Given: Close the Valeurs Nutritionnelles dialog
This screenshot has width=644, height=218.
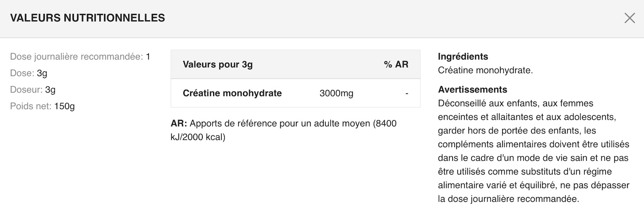Looking at the screenshot, I should point(630,18).
